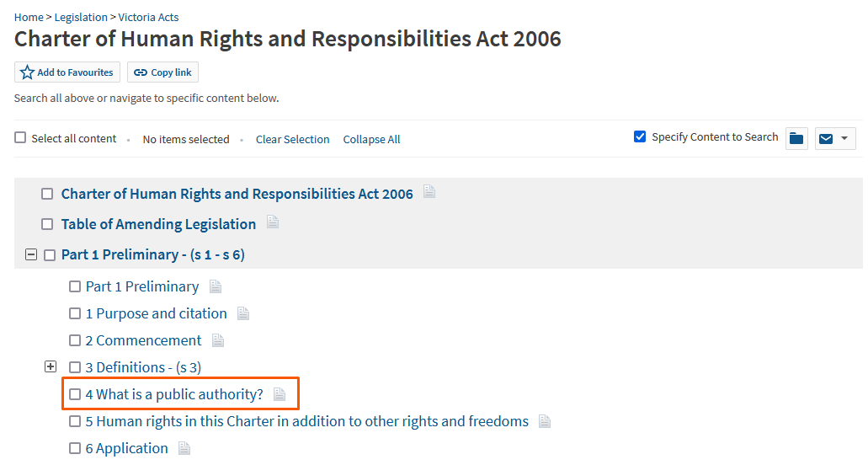This screenshot has width=868, height=465.
Task: Click the star icon in Add to Favourites
Action: coord(27,72)
